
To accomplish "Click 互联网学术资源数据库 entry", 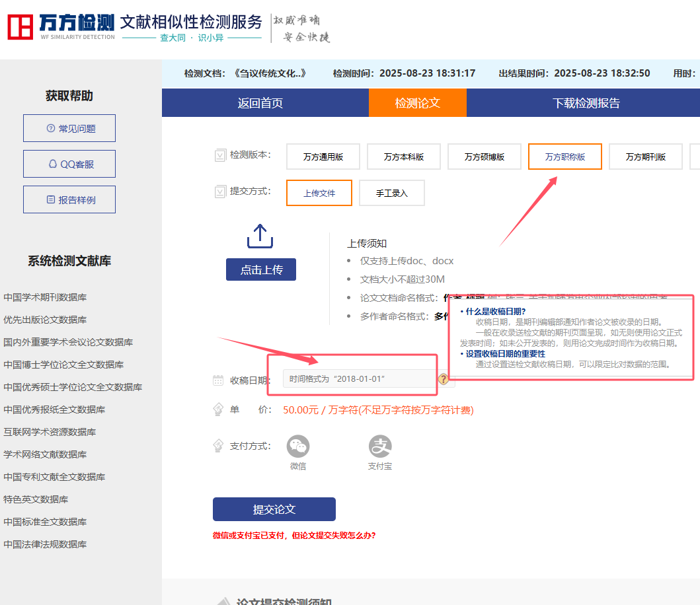I will pyautogui.click(x=50, y=432).
